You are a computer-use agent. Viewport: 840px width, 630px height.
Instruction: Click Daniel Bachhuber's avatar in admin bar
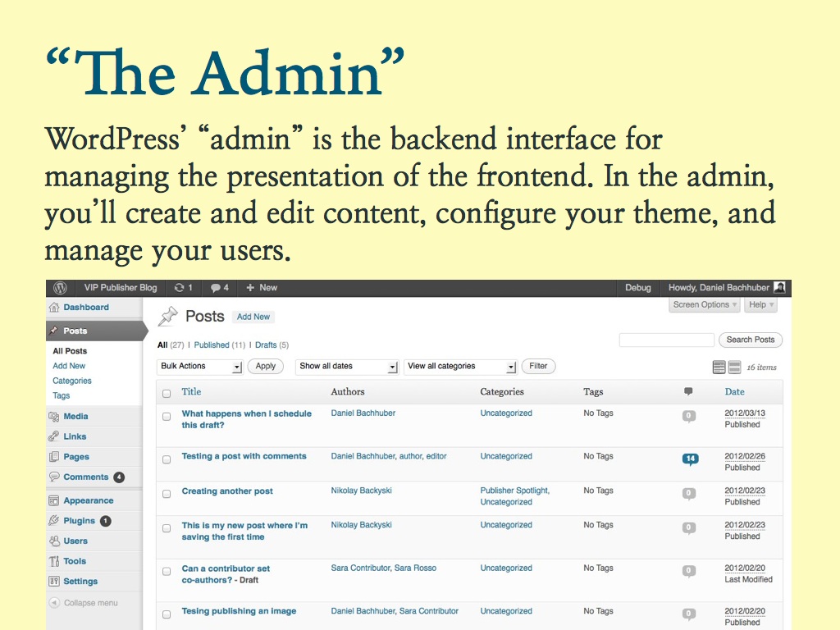[779, 288]
